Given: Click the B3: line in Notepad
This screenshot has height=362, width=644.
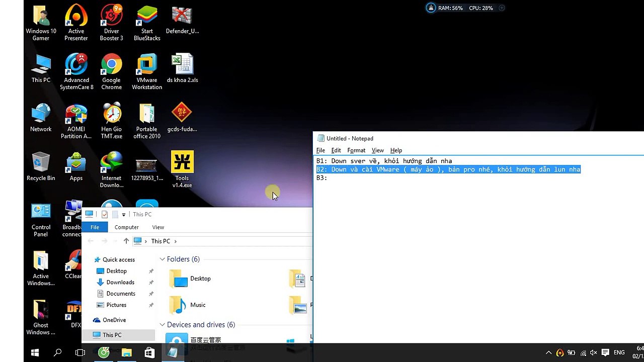Looking at the screenshot, I should [x=322, y=178].
